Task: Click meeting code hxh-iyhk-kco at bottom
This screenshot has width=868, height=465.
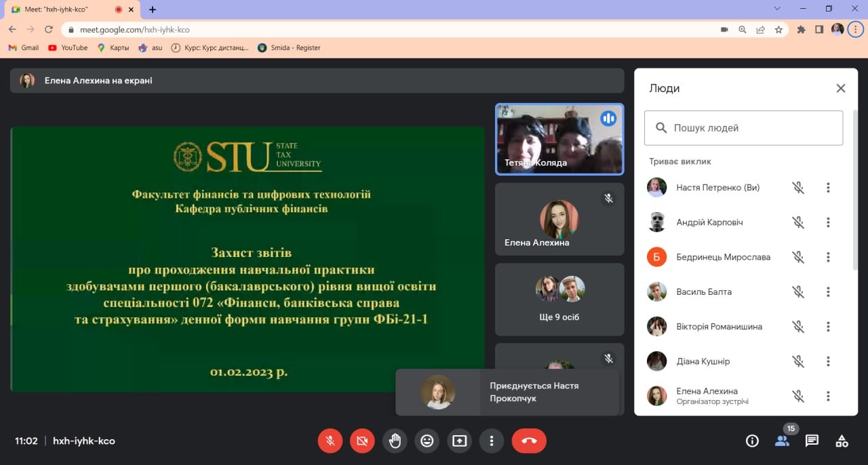Action: 84,441
